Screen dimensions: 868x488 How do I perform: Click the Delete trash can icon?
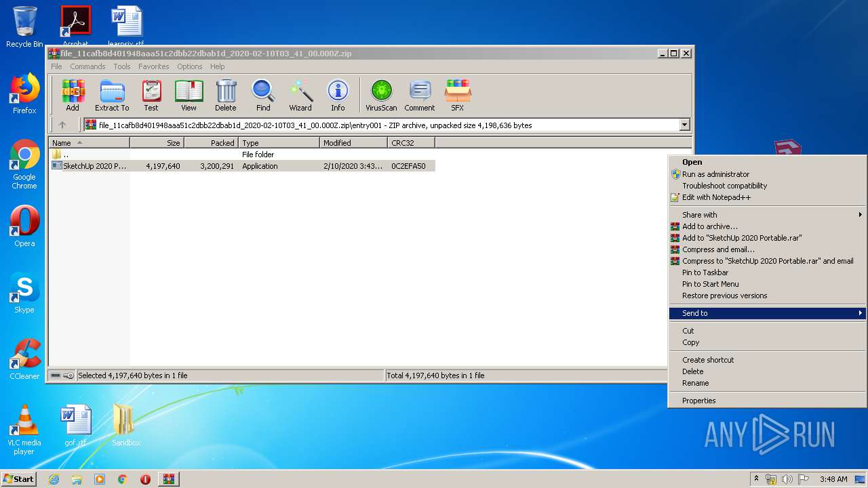point(226,96)
